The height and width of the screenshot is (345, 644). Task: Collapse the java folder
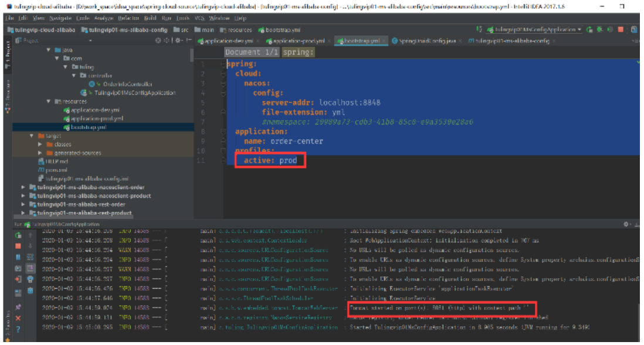49,50
